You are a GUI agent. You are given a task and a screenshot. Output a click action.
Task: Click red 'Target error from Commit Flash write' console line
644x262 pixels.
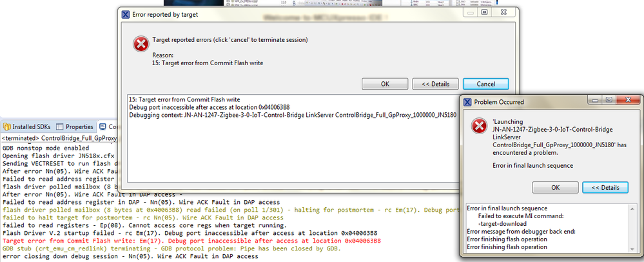(x=191, y=241)
